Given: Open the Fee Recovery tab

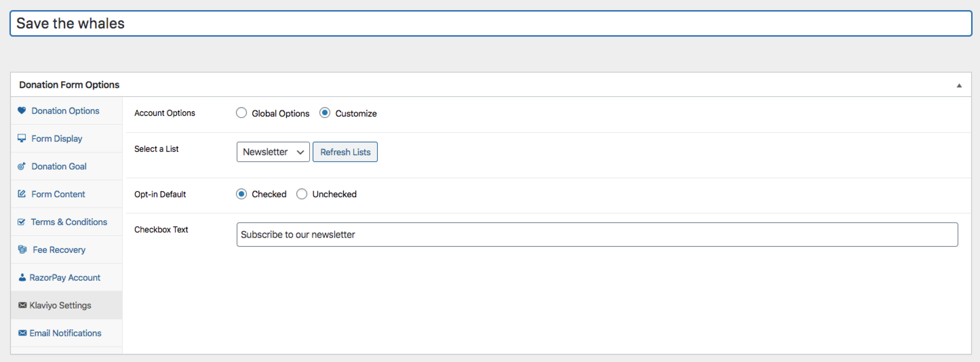Looking at the screenshot, I should tap(66, 249).
